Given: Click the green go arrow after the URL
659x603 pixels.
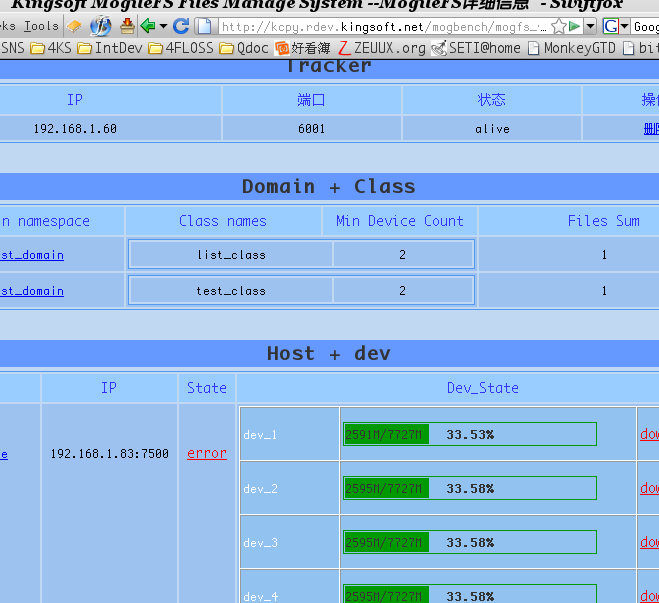Looking at the screenshot, I should [x=574, y=26].
